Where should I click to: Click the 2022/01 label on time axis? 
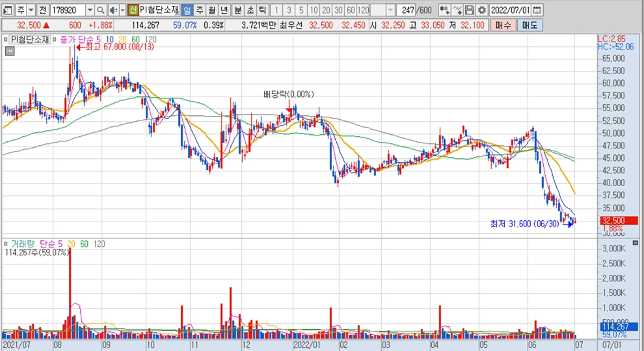306,345
